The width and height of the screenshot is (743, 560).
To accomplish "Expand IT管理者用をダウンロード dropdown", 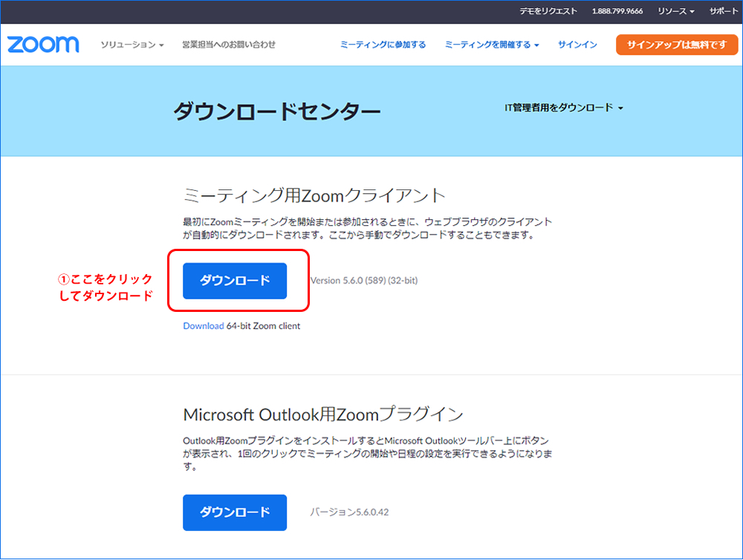I will point(563,108).
